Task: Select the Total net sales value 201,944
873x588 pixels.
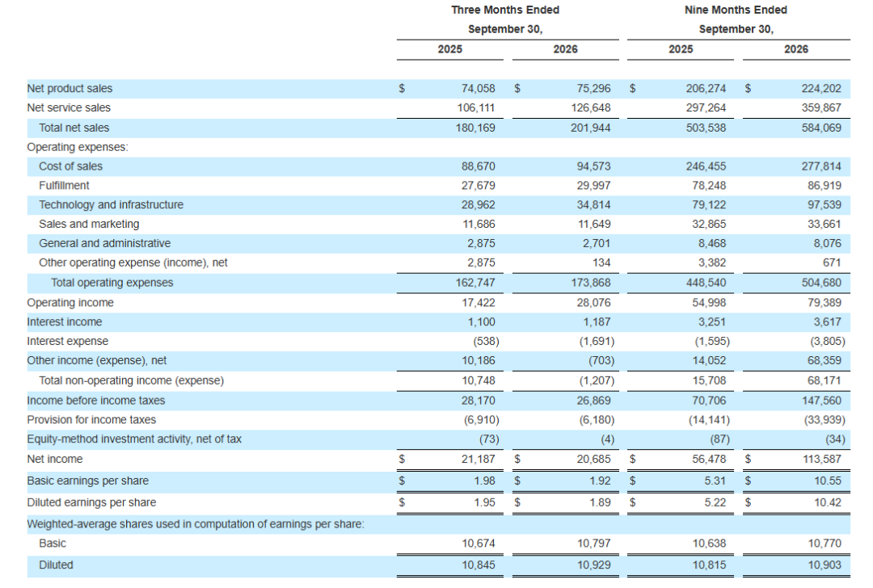Action: point(590,128)
